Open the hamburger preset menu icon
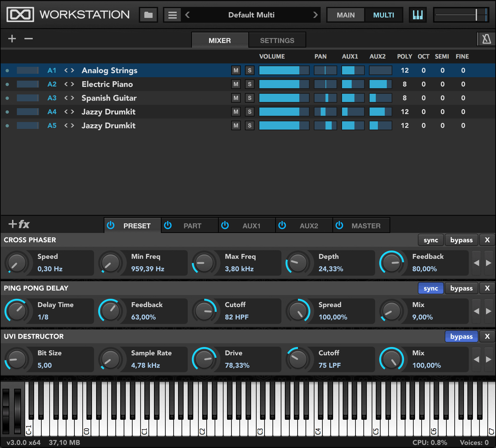 point(172,15)
